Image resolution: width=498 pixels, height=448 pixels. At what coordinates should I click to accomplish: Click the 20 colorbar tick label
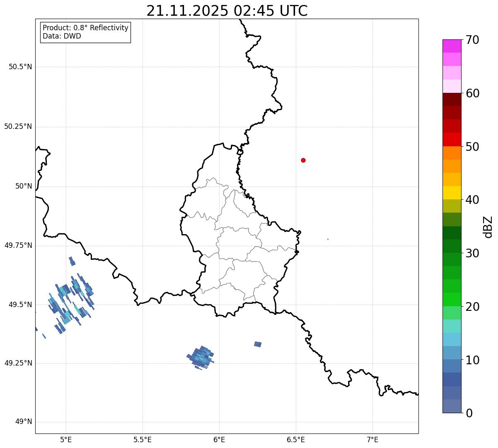(472, 307)
